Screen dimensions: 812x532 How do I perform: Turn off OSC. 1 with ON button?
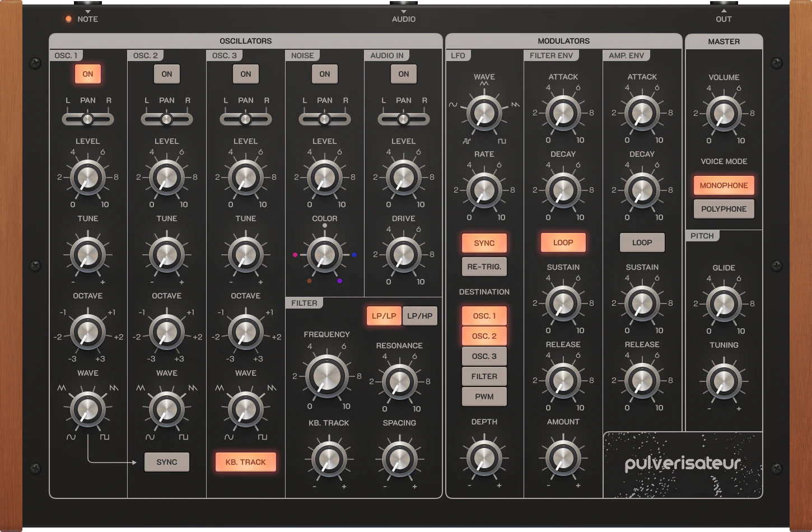[x=88, y=74]
